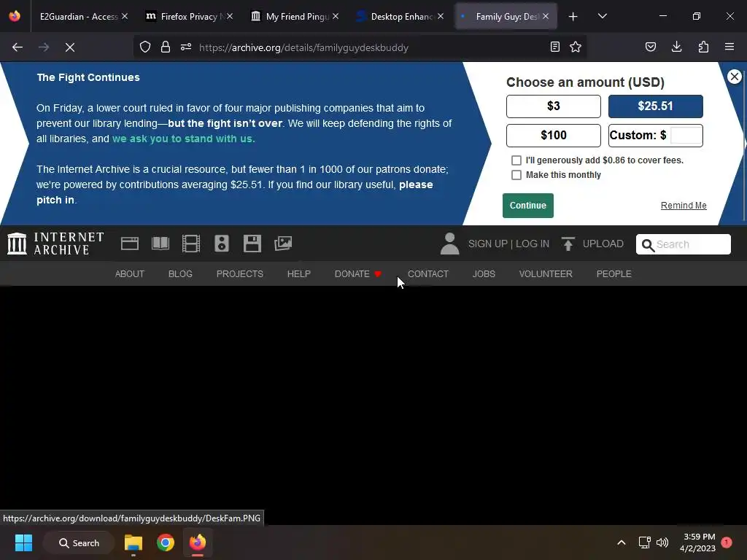
Task: Go back with the browser back arrow
Action: coord(18,47)
